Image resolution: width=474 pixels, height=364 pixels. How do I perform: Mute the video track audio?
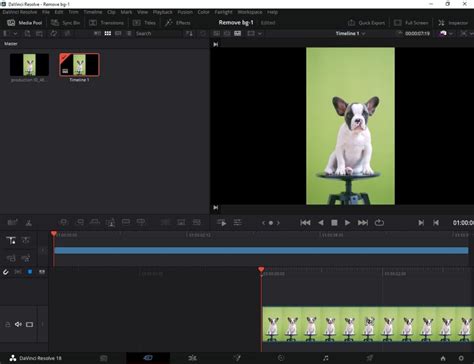tap(18, 324)
